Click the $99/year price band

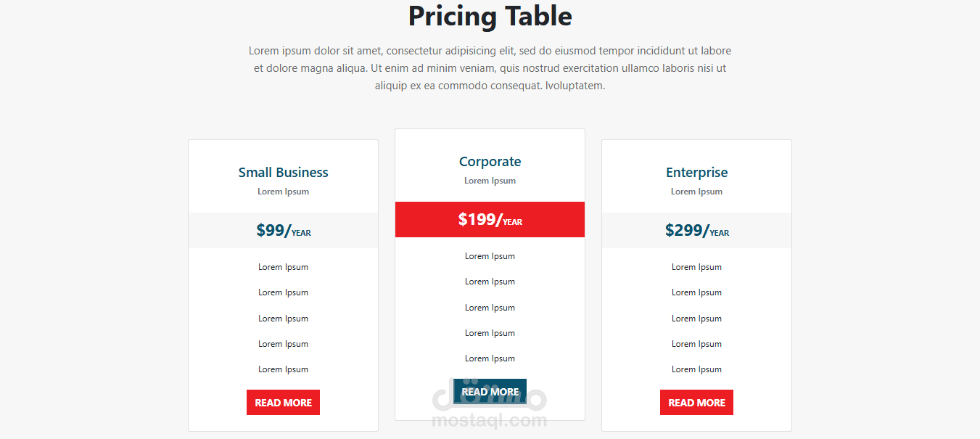[283, 231]
